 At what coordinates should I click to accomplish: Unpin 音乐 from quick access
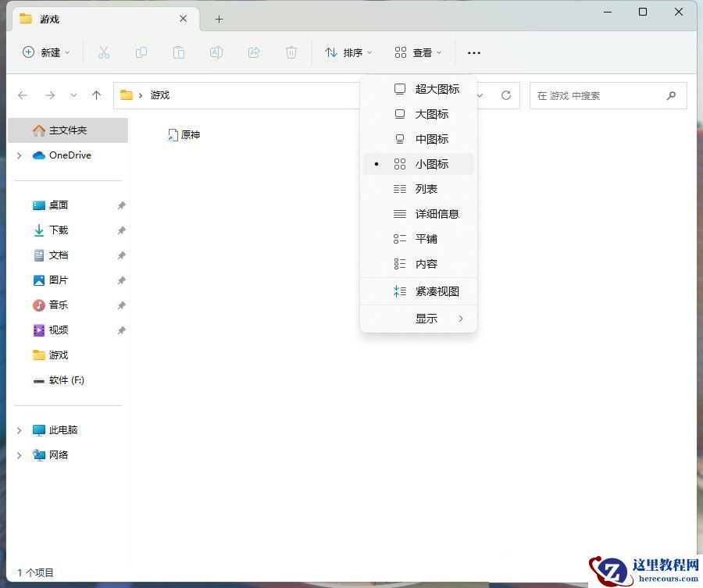point(122,305)
